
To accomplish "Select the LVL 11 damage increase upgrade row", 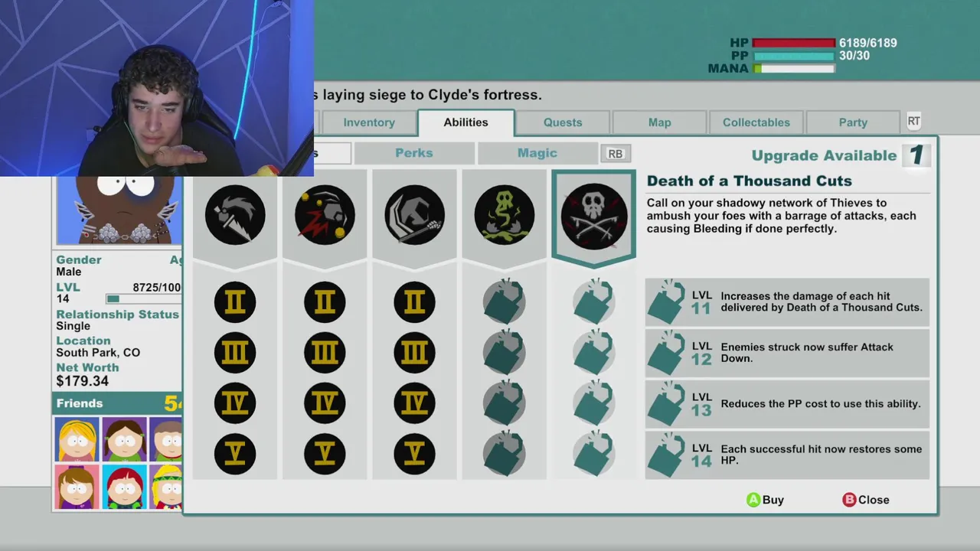I will tap(787, 302).
